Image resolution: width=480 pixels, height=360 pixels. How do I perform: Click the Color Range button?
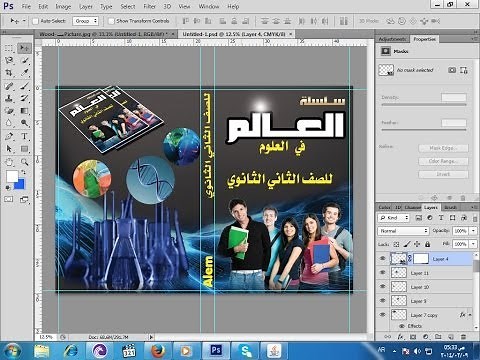click(x=443, y=161)
